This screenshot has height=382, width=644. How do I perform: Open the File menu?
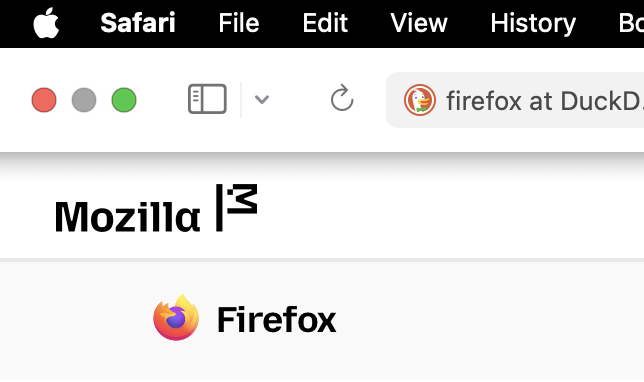[x=239, y=23]
